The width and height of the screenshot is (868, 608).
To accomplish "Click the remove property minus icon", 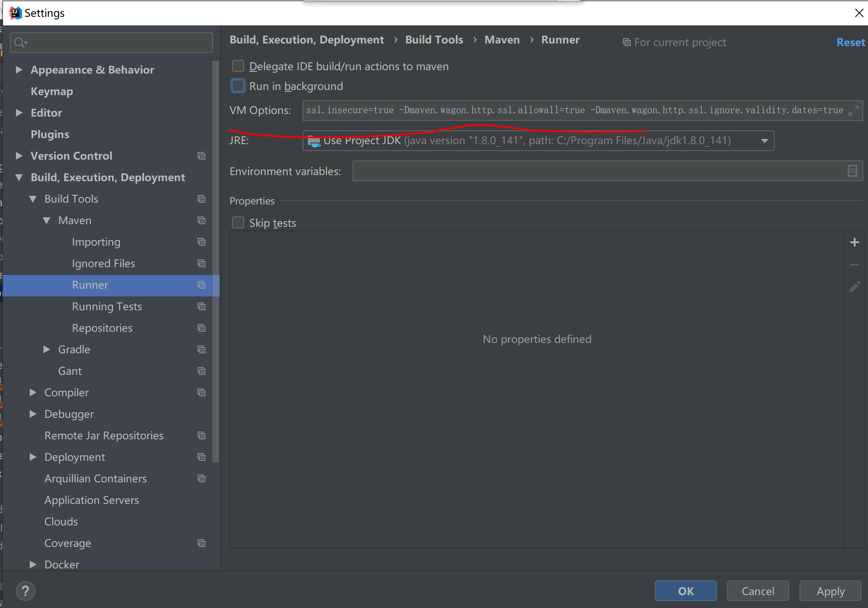I will point(854,265).
